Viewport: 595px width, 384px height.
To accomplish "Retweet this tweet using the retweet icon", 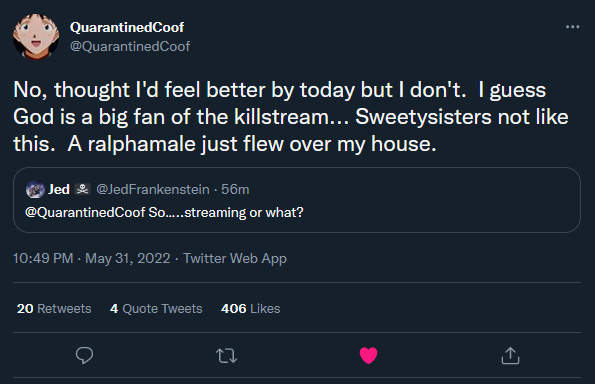I will [227, 356].
